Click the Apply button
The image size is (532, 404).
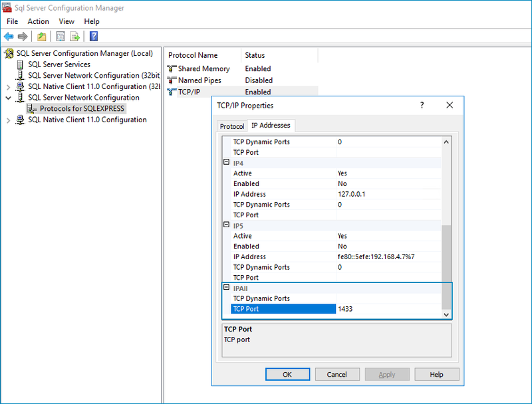(x=387, y=375)
